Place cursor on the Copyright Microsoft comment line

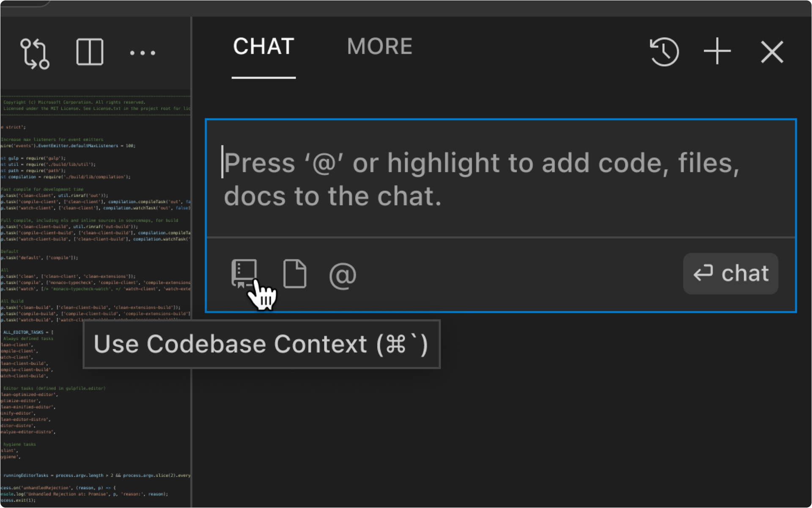click(74, 102)
